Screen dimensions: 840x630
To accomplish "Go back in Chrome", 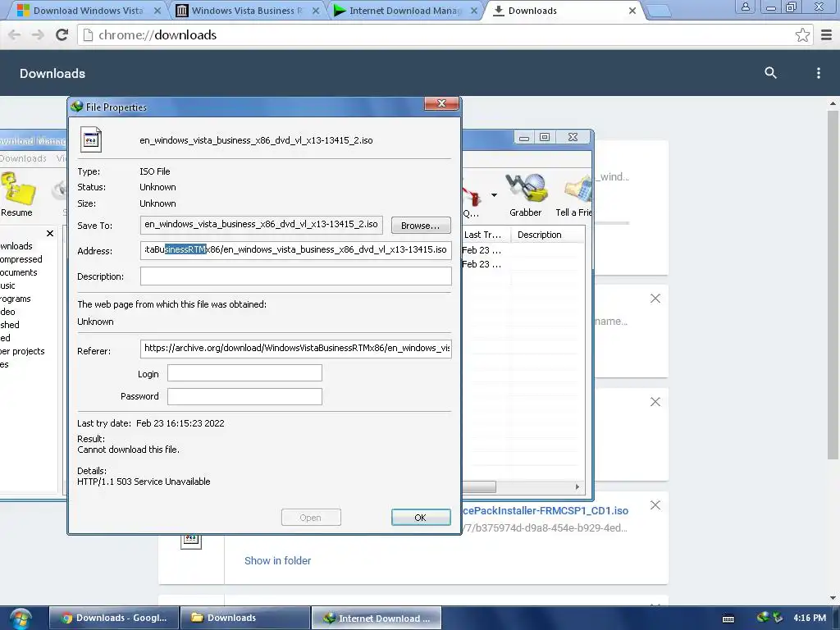I will (x=15, y=35).
